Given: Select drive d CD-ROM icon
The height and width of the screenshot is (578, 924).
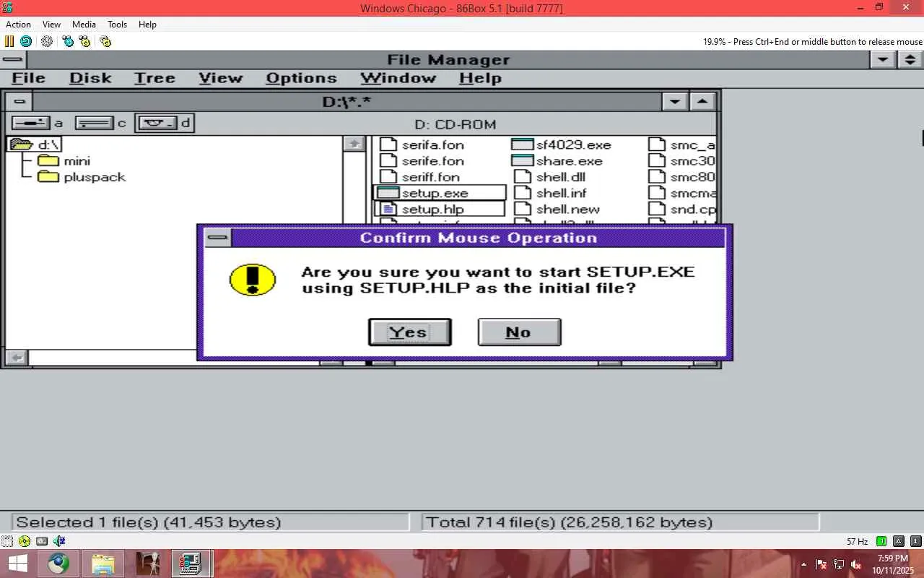Looking at the screenshot, I should pos(158,123).
